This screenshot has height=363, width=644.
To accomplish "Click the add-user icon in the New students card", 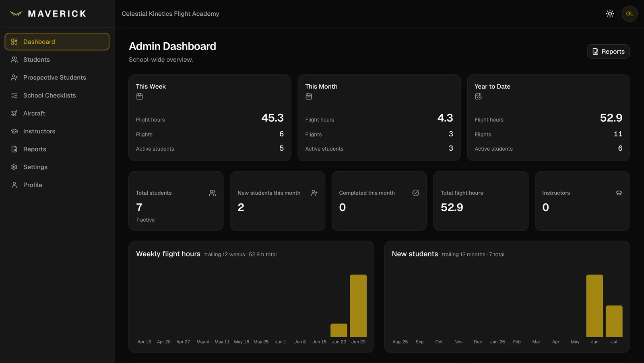I will pyautogui.click(x=314, y=193).
